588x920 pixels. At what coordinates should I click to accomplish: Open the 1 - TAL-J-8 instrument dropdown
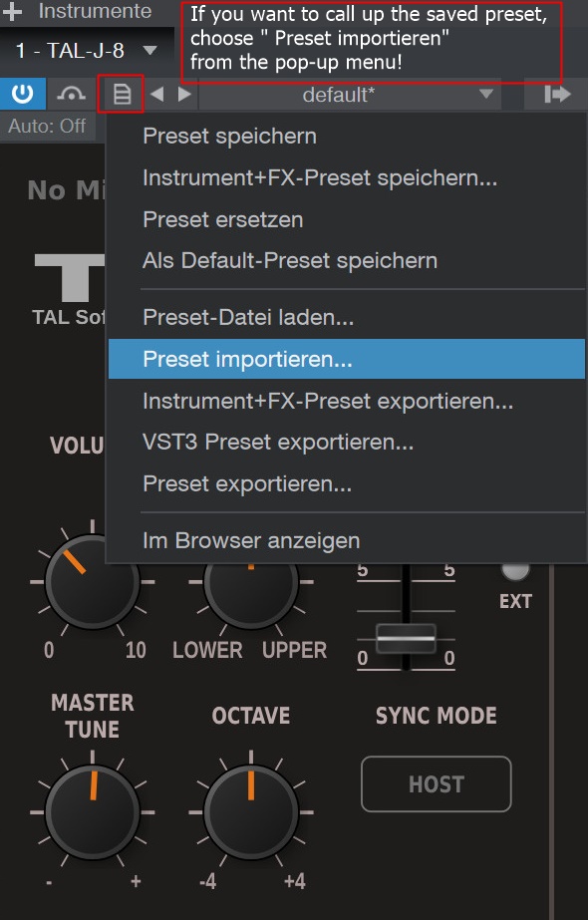87,51
